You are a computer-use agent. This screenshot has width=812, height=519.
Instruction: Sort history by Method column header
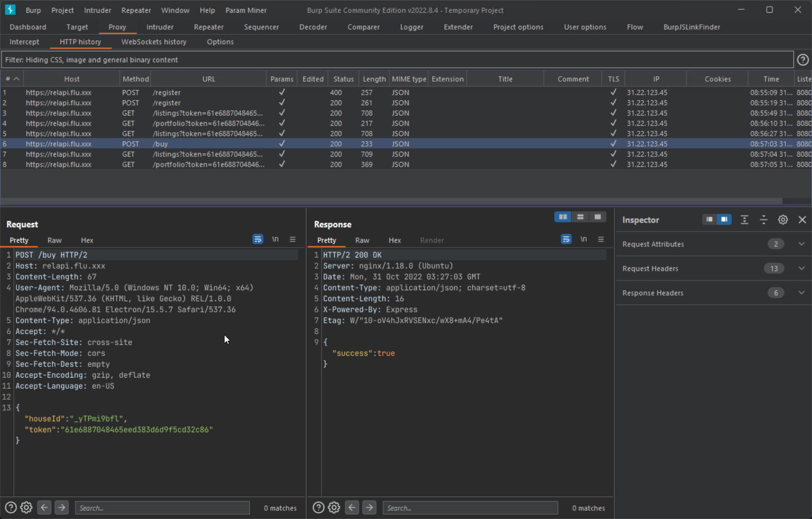136,79
